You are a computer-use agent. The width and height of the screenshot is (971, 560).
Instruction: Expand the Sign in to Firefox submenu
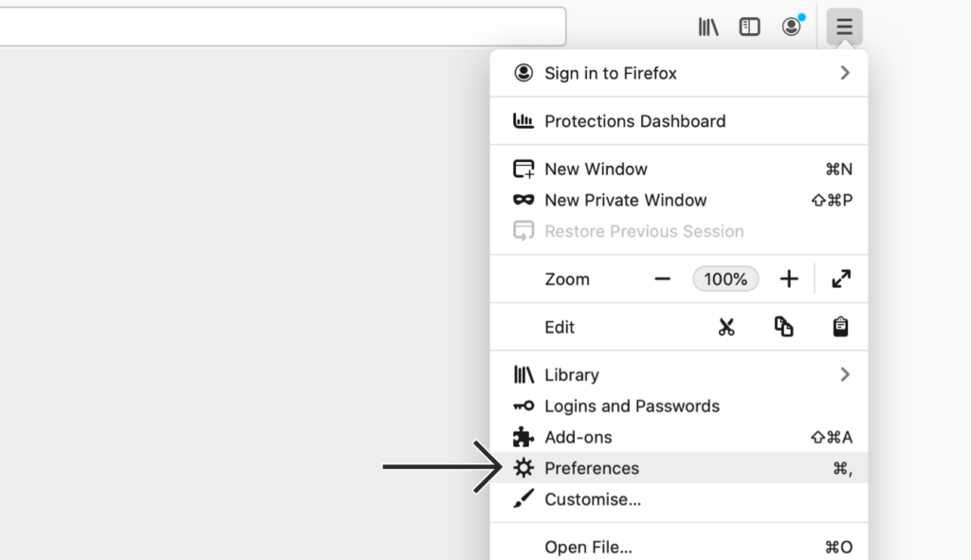click(x=679, y=73)
